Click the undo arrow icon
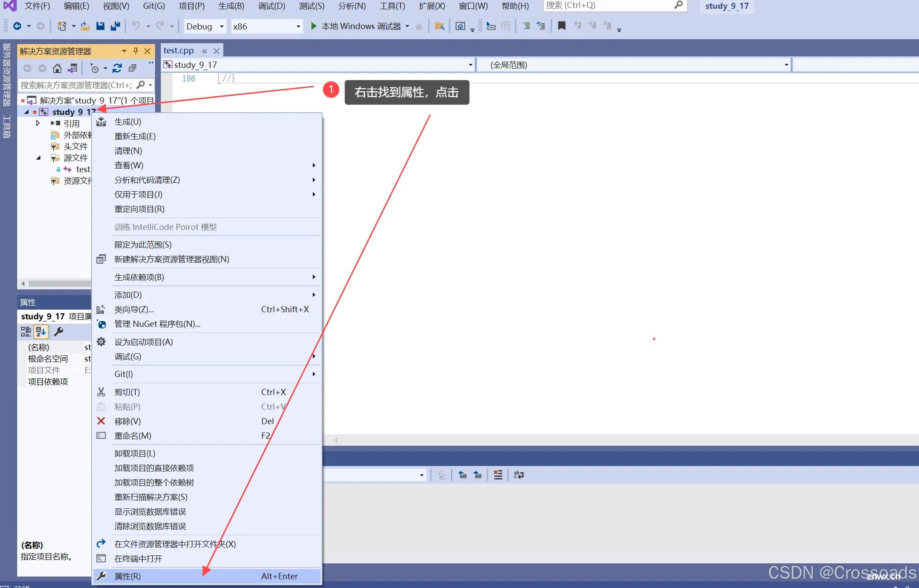This screenshot has width=919, height=588. tap(136, 26)
